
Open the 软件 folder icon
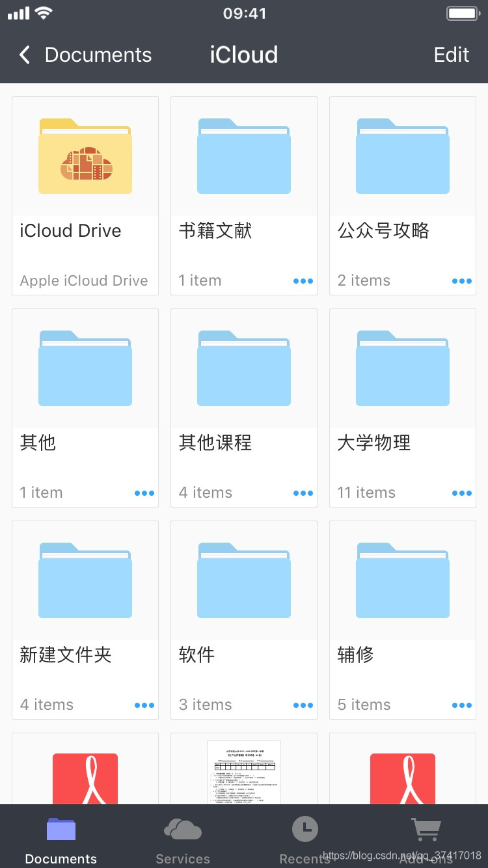coord(244,580)
